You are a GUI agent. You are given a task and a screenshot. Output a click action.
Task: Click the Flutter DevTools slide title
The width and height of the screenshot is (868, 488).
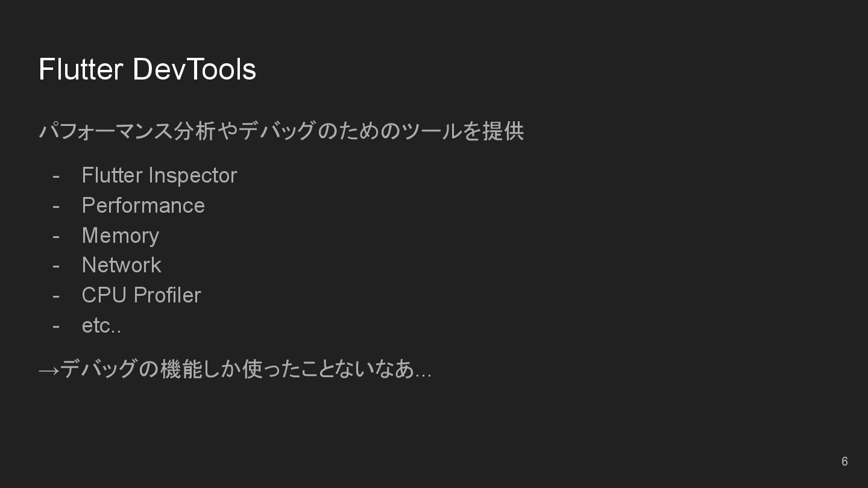[147, 69]
